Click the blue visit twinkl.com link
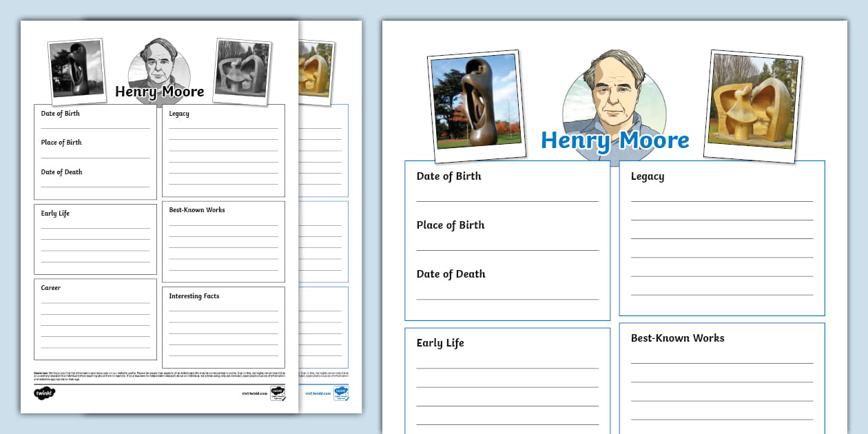Image resolution: width=868 pixels, height=434 pixels. (316, 393)
